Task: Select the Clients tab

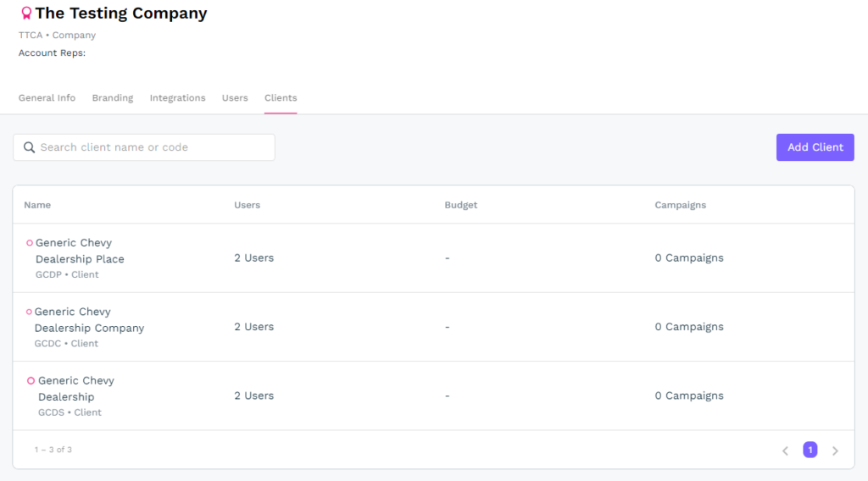Action: 281,98
